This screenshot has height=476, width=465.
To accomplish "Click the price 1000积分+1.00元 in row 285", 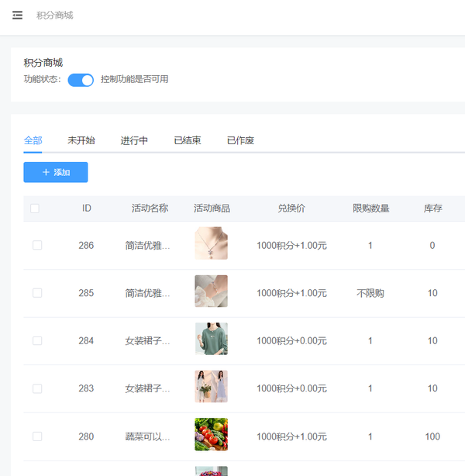I will [x=291, y=293].
